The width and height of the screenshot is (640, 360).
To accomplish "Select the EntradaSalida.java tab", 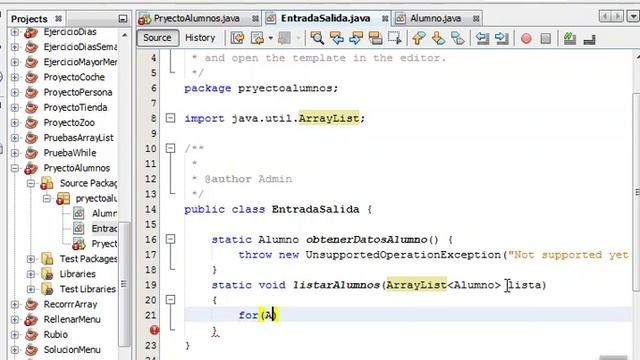I will (325, 18).
